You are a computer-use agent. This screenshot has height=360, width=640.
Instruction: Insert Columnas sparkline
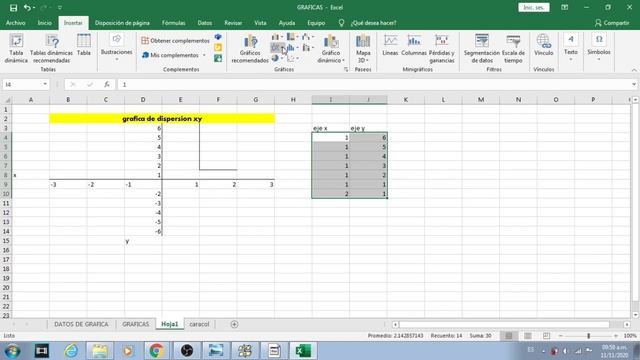coord(414,45)
